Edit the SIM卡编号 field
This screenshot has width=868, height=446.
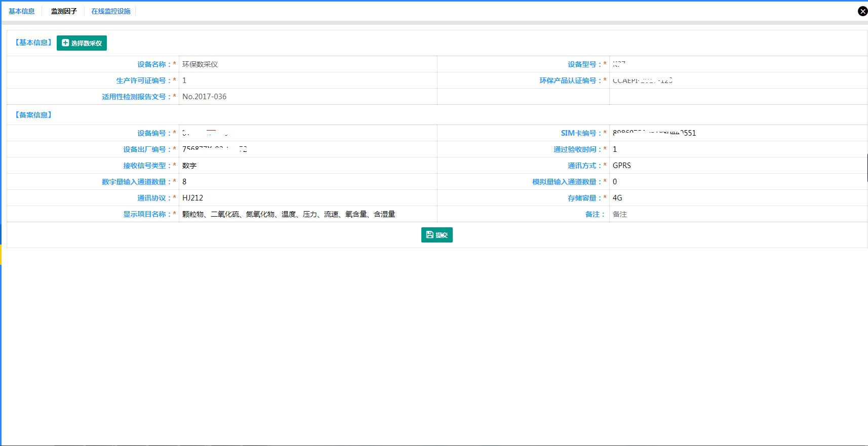point(737,133)
